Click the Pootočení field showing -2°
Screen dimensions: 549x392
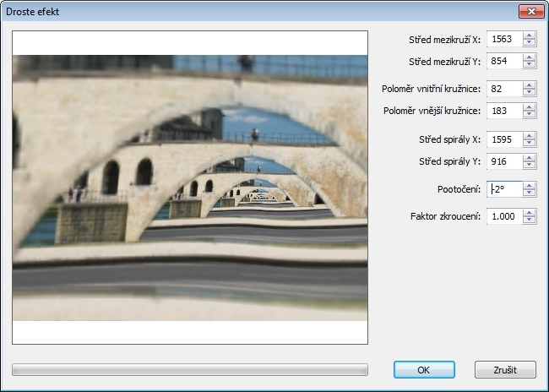tap(504, 189)
